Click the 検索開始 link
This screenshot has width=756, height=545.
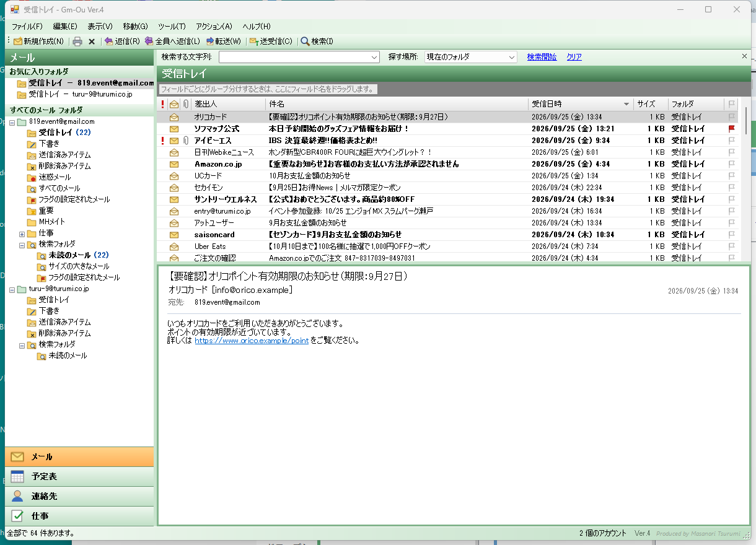[x=542, y=57]
